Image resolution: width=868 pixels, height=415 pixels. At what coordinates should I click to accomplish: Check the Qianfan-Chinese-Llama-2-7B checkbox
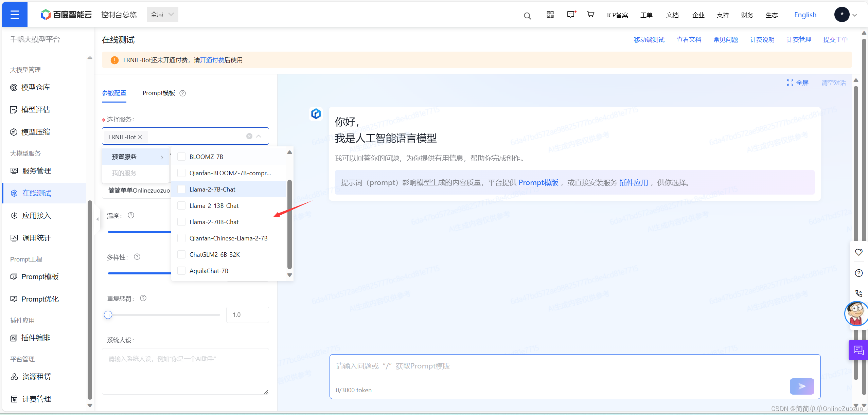click(181, 238)
